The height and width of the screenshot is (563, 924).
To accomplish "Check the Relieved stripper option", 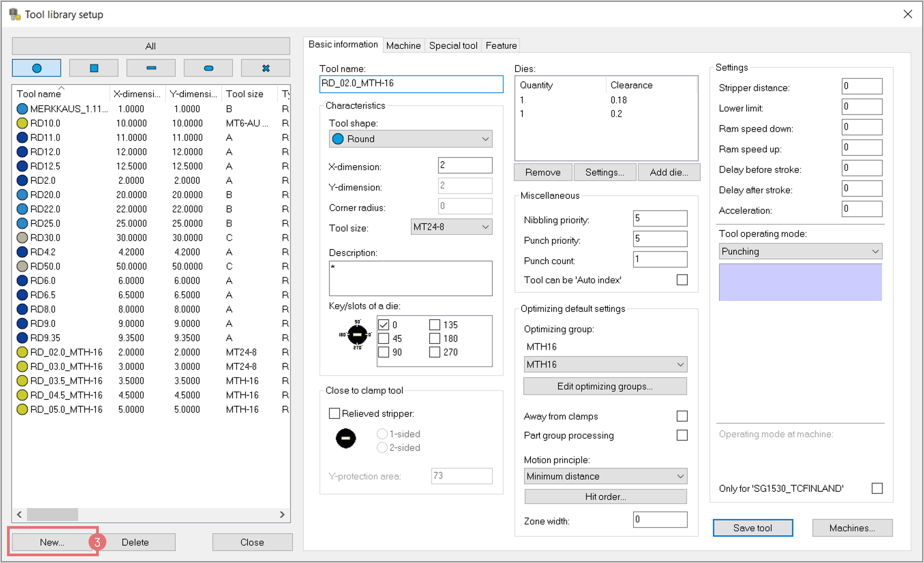I will 334,414.
